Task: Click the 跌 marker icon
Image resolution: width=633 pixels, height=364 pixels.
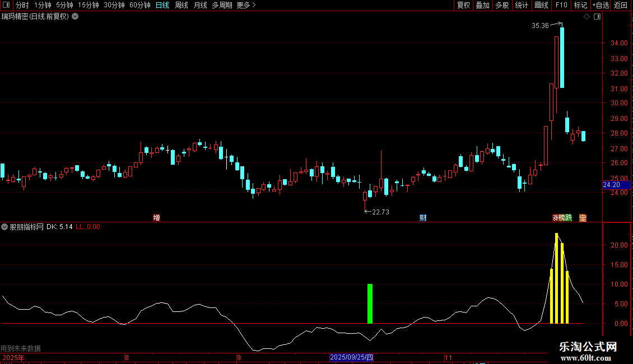Action: (x=569, y=217)
